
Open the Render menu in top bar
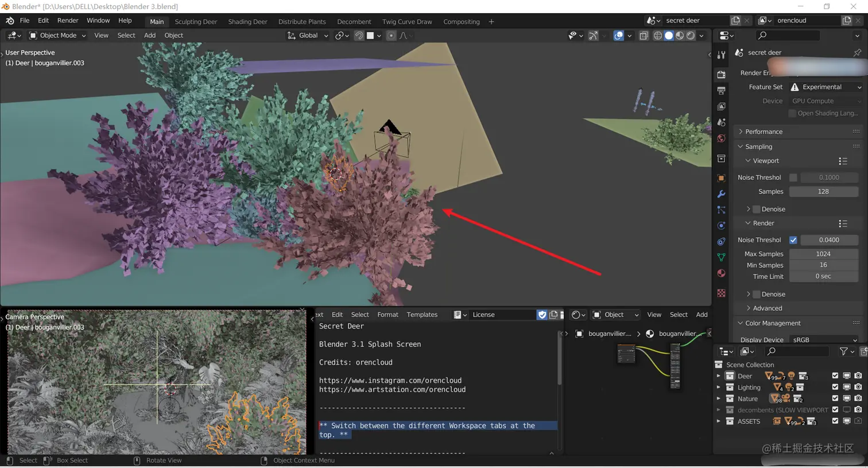pyautogui.click(x=68, y=21)
